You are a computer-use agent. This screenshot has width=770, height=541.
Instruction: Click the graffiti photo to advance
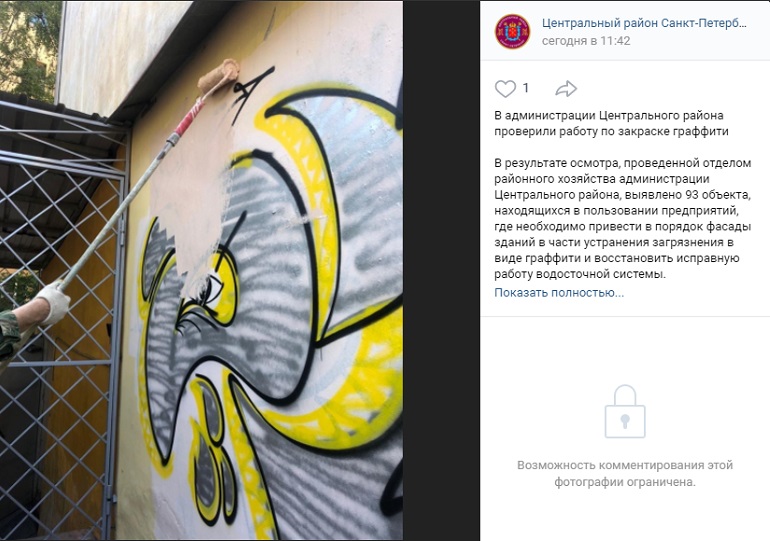pos(201,270)
